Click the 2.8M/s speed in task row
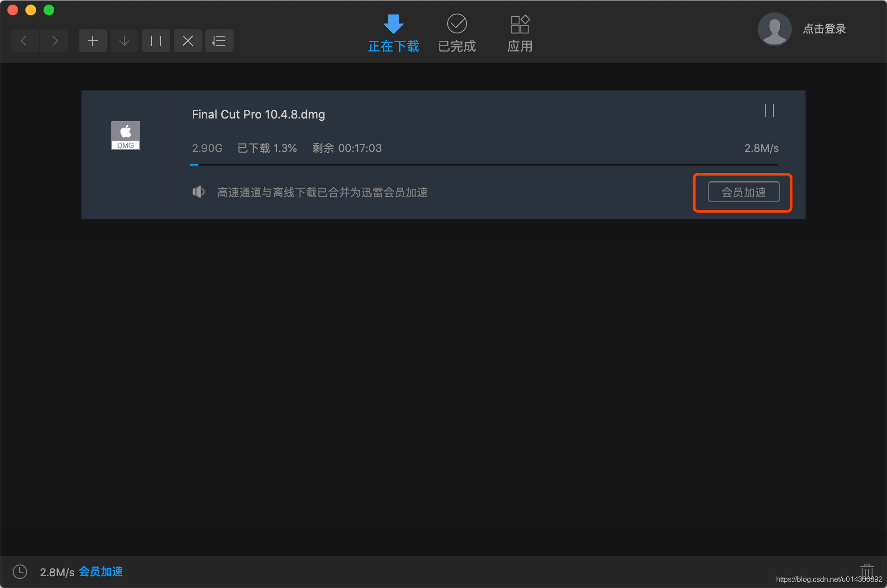Screen dimensions: 887x588 pos(762,148)
